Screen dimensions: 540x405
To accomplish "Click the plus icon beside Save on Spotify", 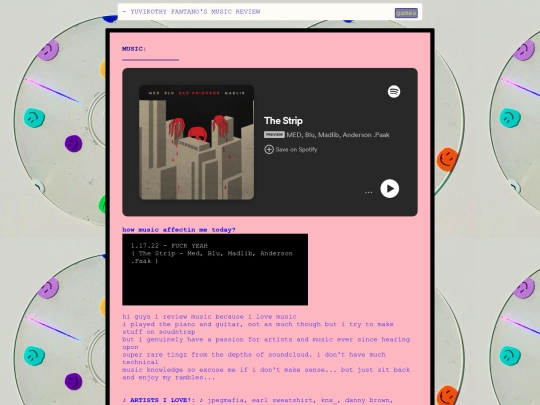I will tap(269, 149).
